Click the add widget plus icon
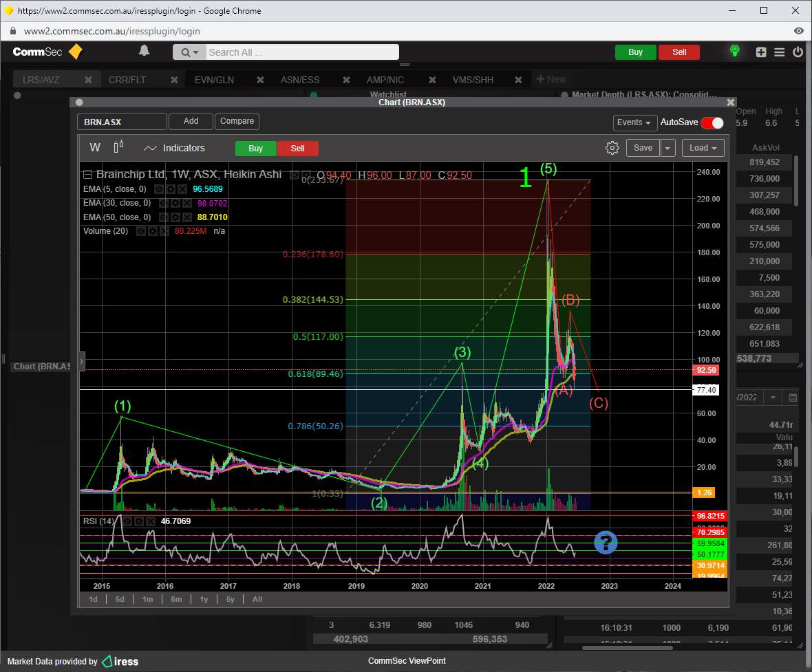812x672 pixels. (x=760, y=52)
